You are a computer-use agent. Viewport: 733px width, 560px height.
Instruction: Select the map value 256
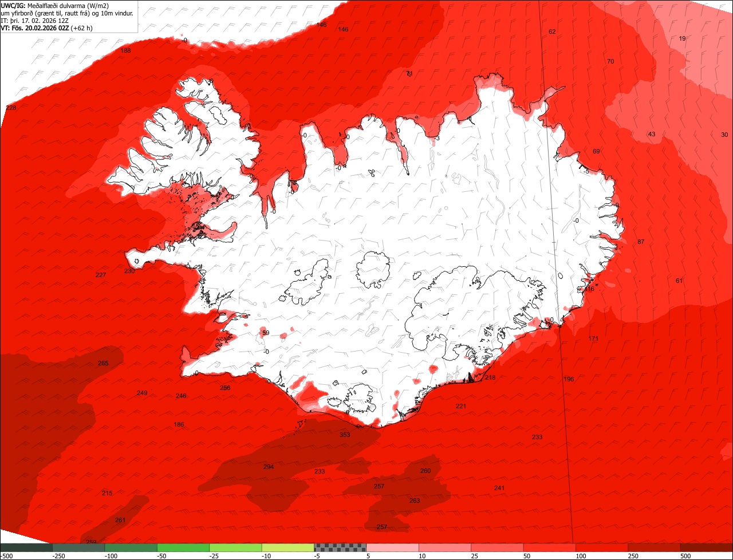[x=225, y=388]
